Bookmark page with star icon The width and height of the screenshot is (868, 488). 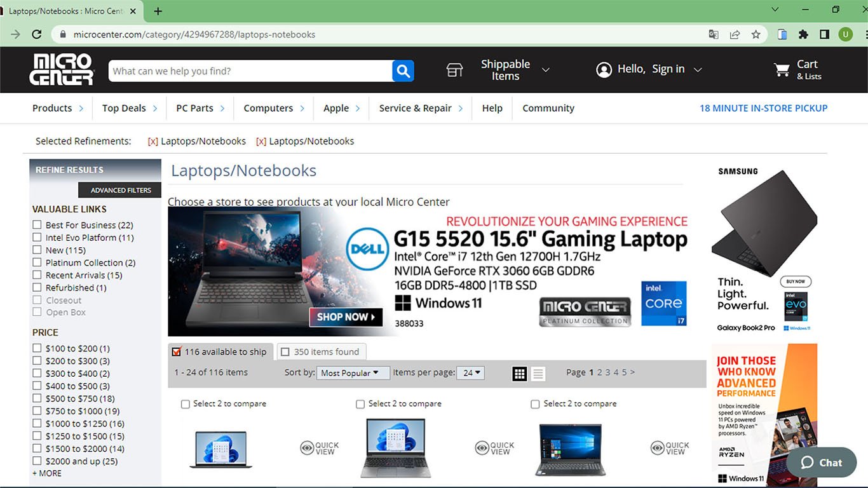756,34
